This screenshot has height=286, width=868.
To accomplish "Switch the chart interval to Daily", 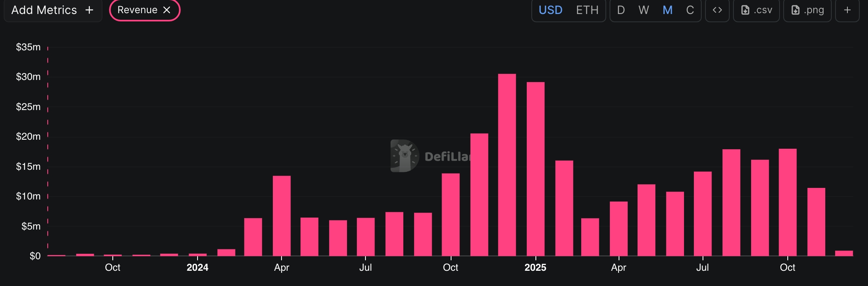I will [x=621, y=10].
